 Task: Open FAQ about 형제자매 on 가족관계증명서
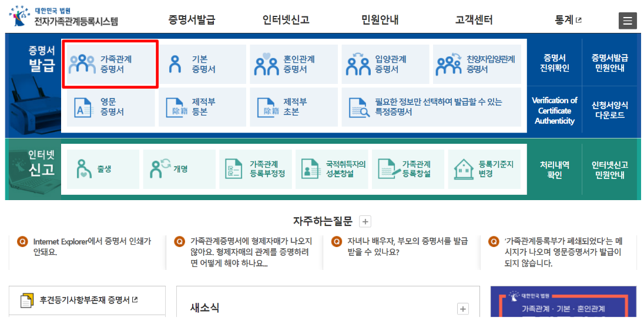click(251, 252)
